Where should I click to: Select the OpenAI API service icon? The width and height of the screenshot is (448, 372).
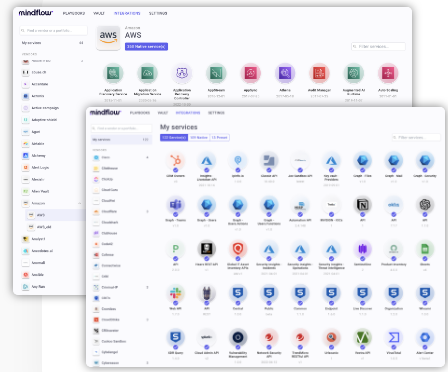[425, 205]
